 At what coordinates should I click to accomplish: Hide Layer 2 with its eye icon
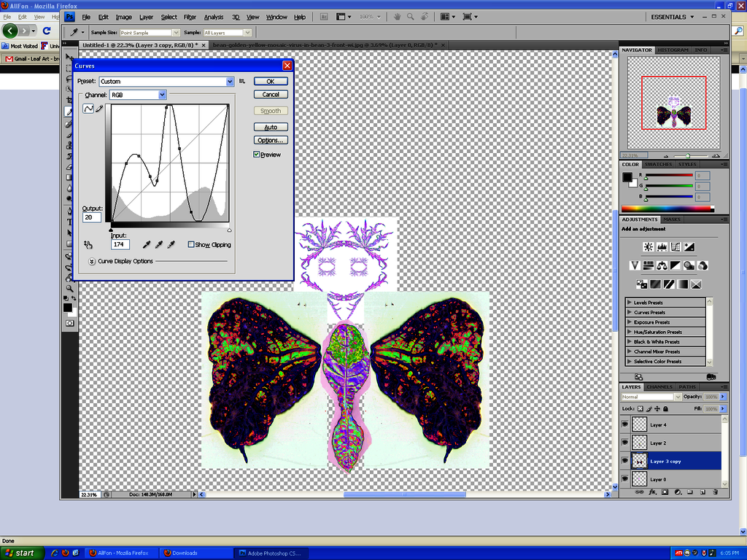click(x=625, y=443)
